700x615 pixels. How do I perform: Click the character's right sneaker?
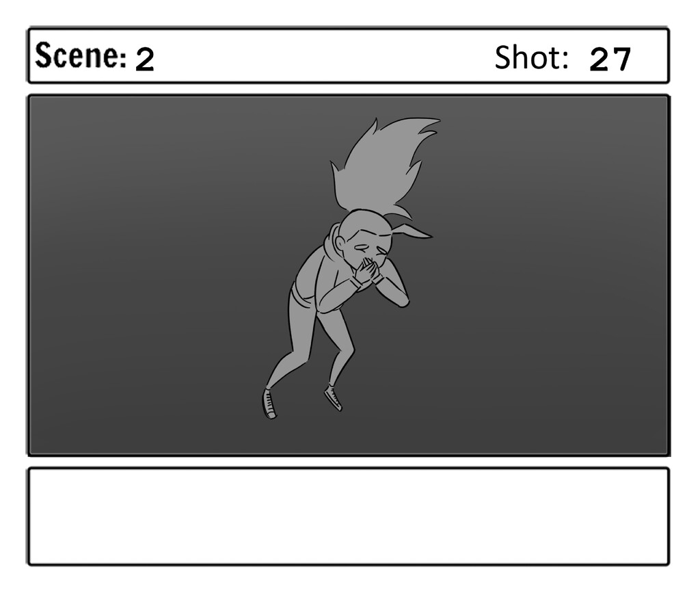pos(334,397)
